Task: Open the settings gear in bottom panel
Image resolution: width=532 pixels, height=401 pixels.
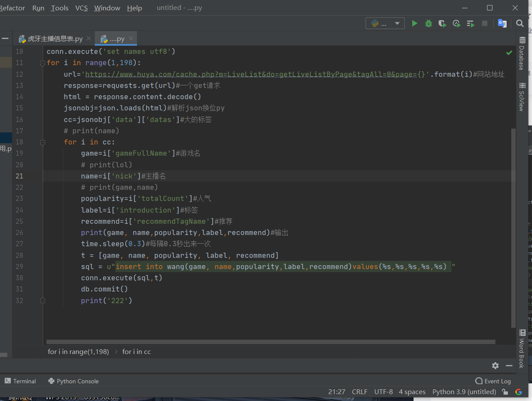Action: click(495, 366)
